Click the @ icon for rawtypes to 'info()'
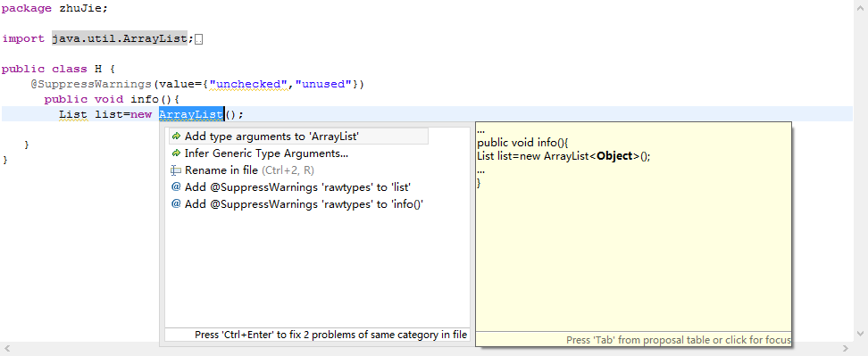 pos(177,204)
